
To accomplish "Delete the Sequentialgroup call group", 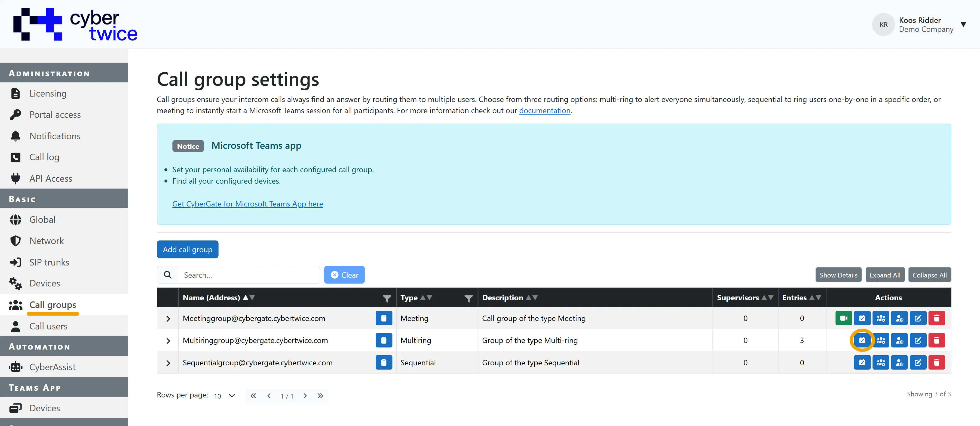I will coord(937,363).
